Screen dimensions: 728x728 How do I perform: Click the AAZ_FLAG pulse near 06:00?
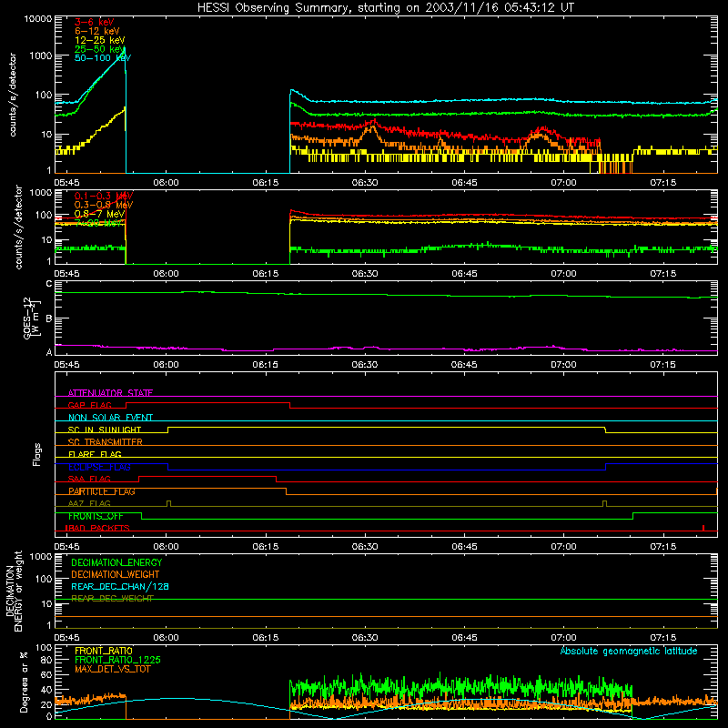point(168,504)
